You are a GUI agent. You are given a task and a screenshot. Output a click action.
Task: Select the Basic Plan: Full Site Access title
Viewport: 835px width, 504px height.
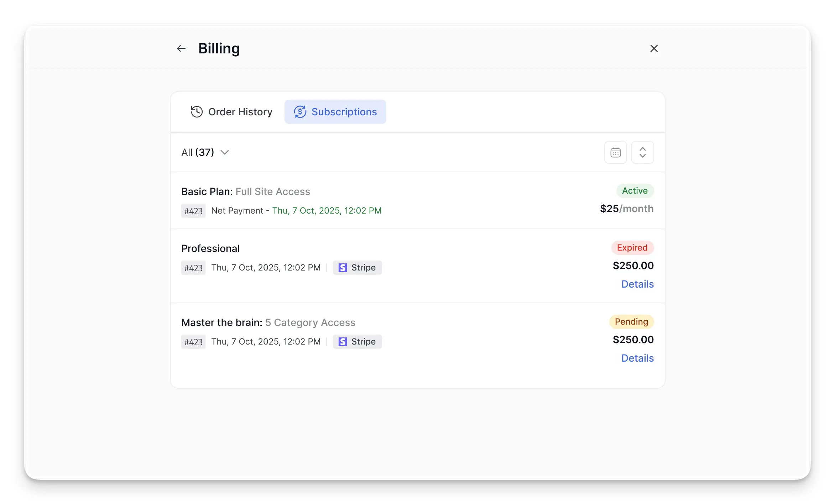tap(246, 191)
